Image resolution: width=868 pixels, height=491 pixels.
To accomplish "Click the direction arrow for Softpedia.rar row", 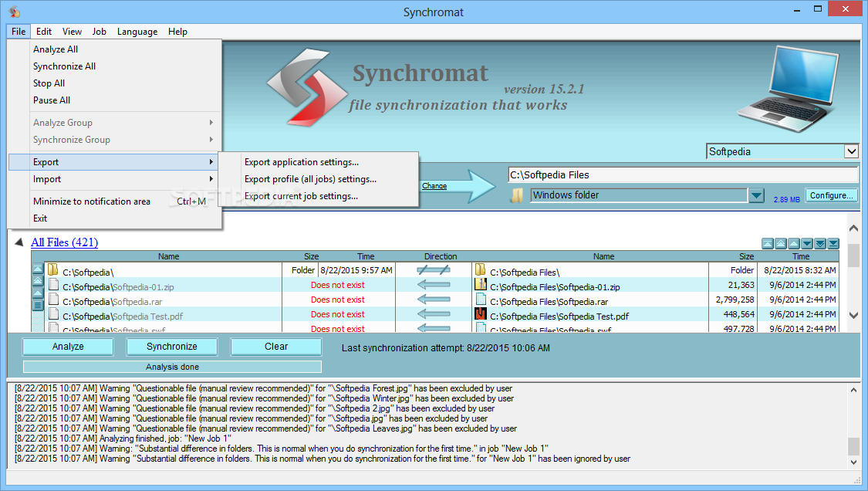I will tap(434, 300).
